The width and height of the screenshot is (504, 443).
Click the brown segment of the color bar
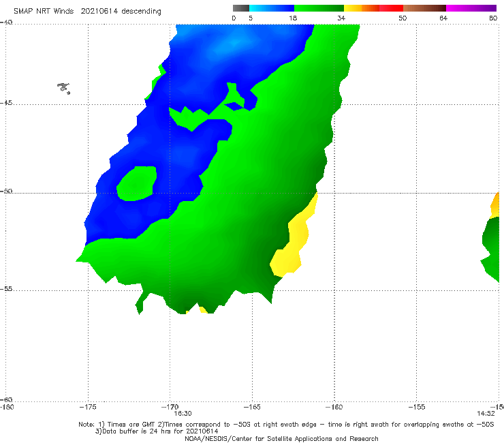424,8
